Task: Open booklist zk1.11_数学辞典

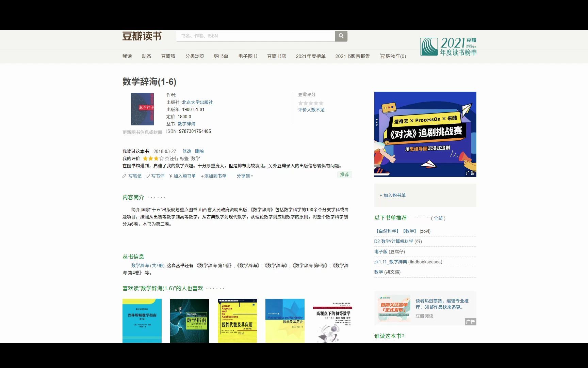Action: [x=391, y=262]
